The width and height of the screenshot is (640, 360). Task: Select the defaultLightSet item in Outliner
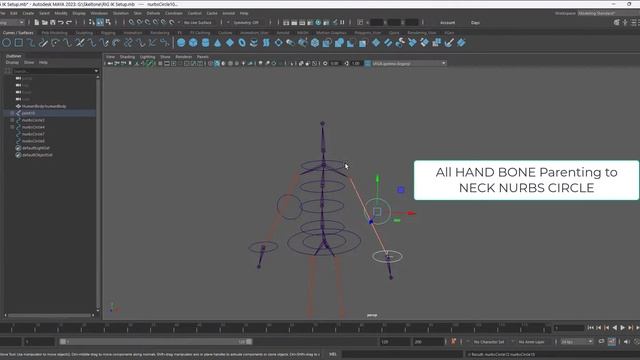pyautogui.click(x=36, y=148)
